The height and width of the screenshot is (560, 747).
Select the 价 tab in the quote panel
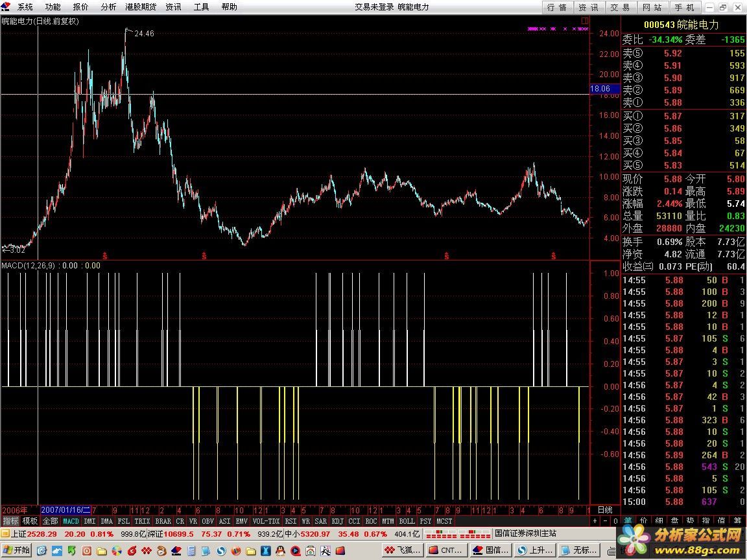(644, 521)
